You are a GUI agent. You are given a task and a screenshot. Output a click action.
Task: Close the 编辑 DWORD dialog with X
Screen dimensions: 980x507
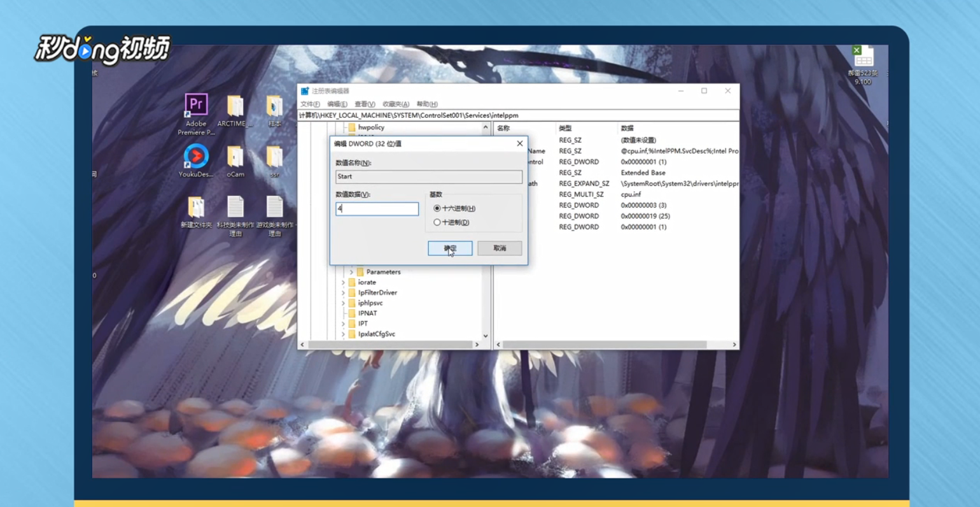(520, 144)
